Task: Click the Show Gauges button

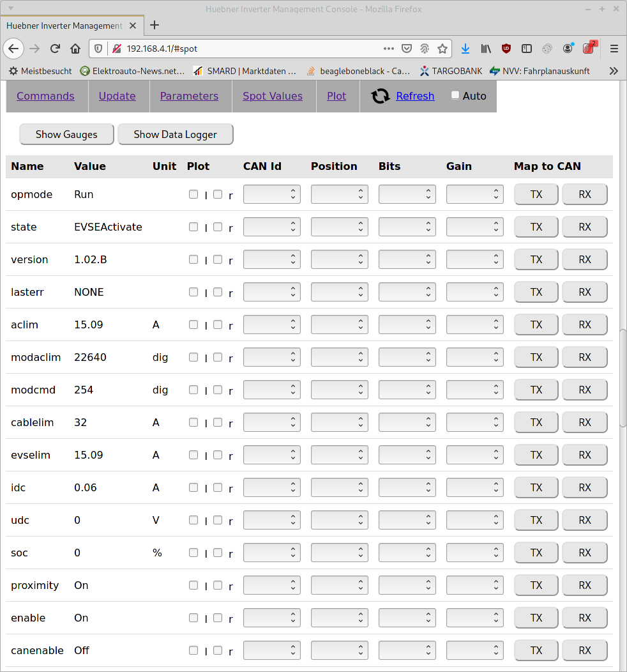Action: coord(66,134)
